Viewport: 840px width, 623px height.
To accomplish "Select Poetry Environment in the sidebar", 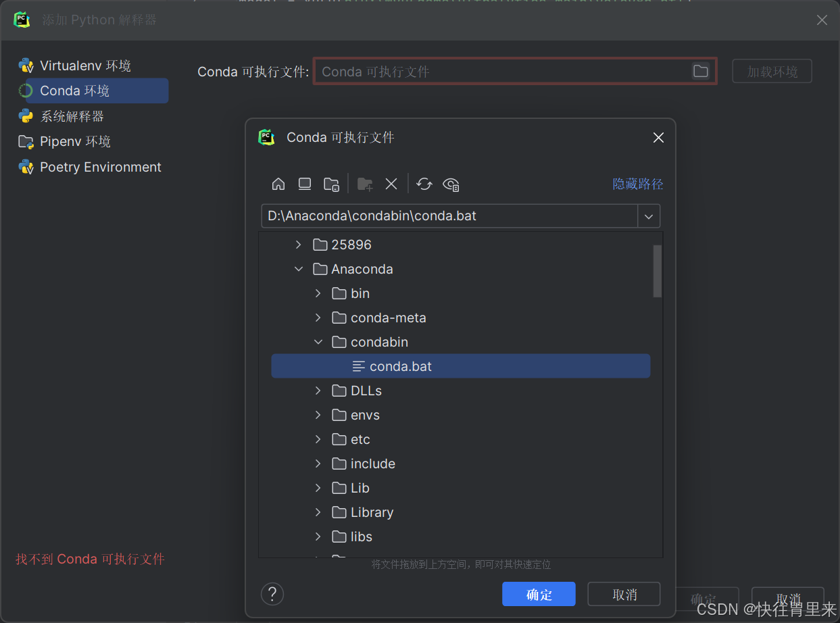I will click(x=101, y=167).
